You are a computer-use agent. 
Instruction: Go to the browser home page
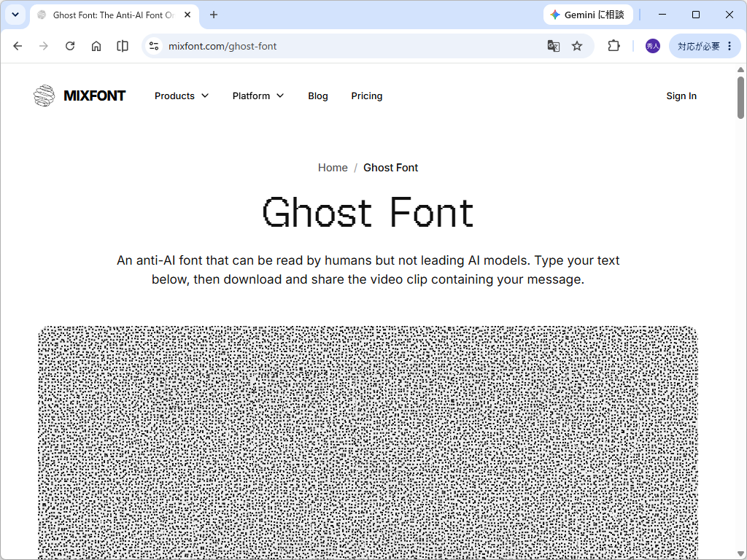pos(96,46)
